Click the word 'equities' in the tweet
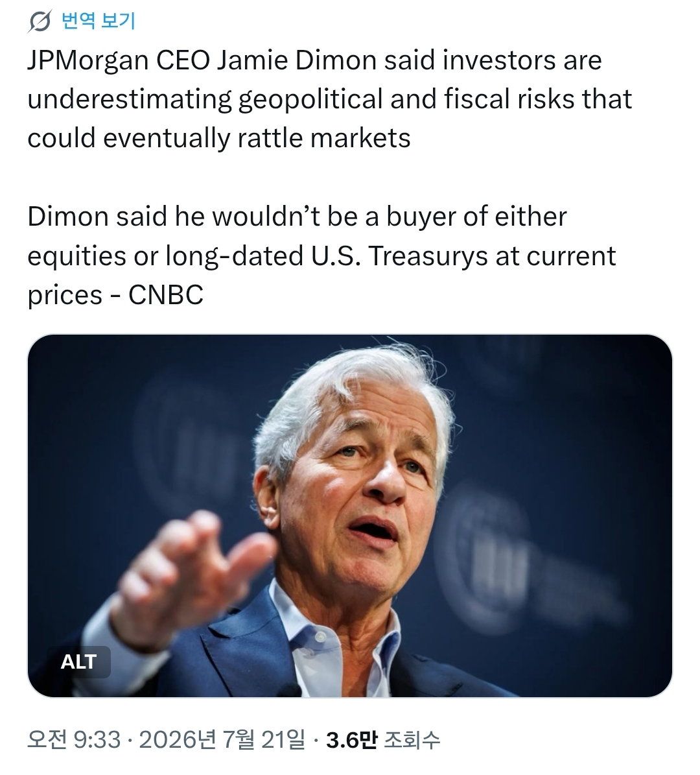700x775 pixels. (76, 257)
